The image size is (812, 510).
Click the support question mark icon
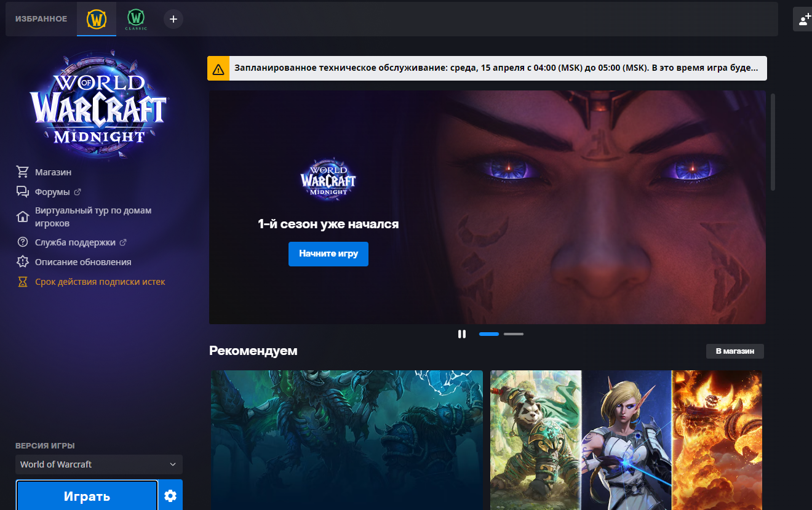23,242
